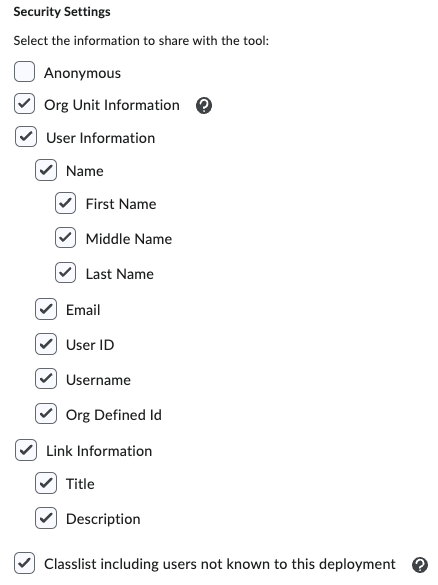
Task: Toggle the Username checkbox
Action: click(x=46, y=379)
